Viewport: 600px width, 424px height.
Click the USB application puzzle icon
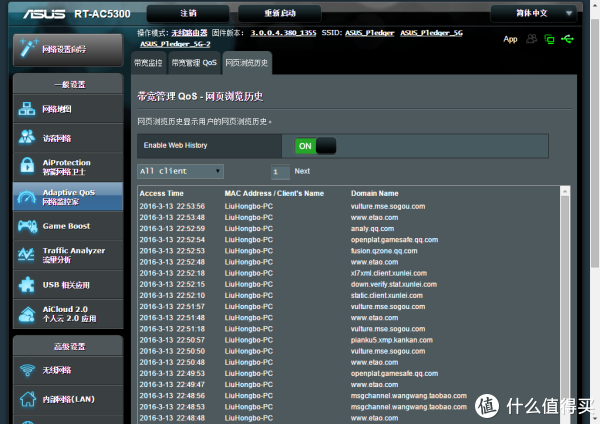[27, 285]
